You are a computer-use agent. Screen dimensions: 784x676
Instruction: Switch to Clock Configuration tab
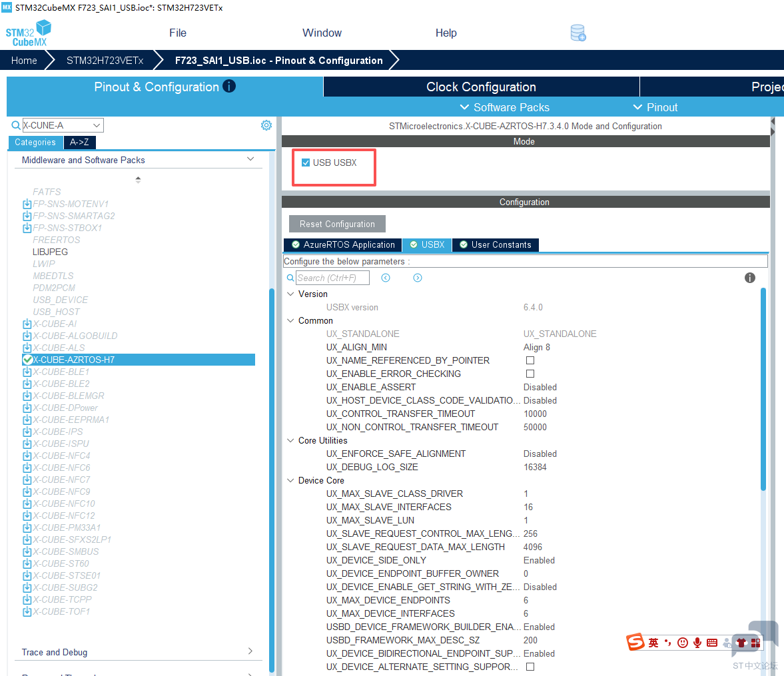(x=481, y=87)
